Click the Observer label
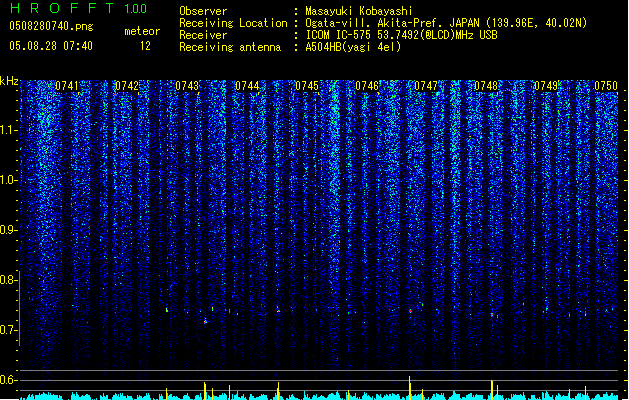The image size is (629, 400). click(x=203, y=11)
